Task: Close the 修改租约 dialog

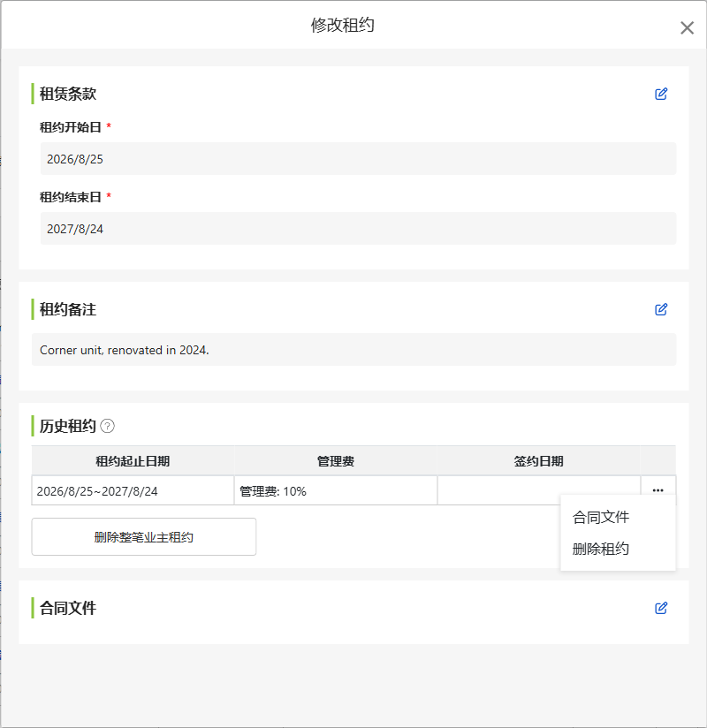Action: tap(687, 28)
